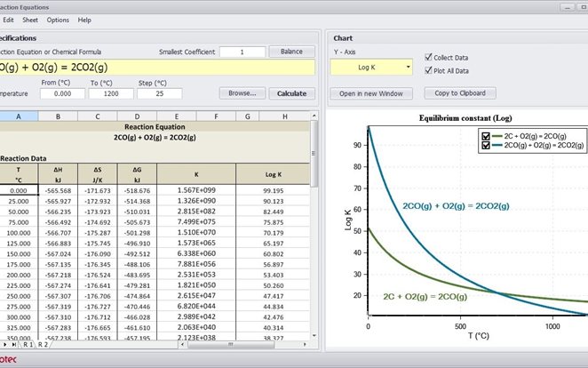Screen dimensions: 588x368
Task: Click the To temperature field showing 1200
Action: (111, 93)
